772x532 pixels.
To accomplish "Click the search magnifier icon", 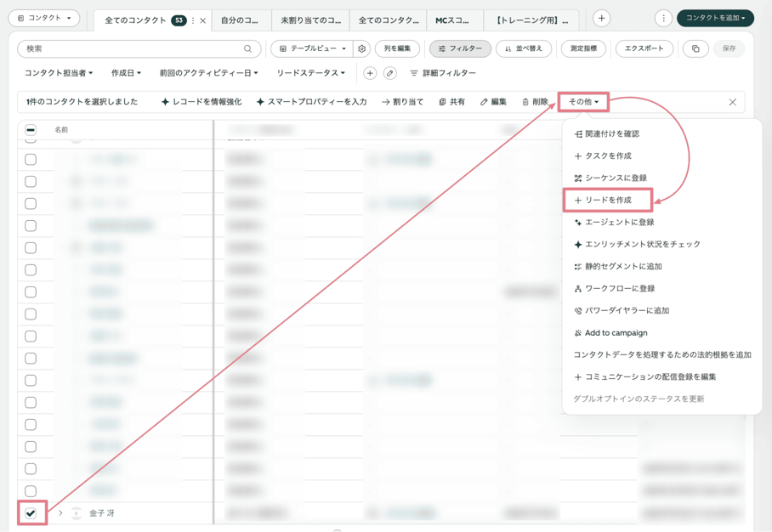I will coord(247,48).
